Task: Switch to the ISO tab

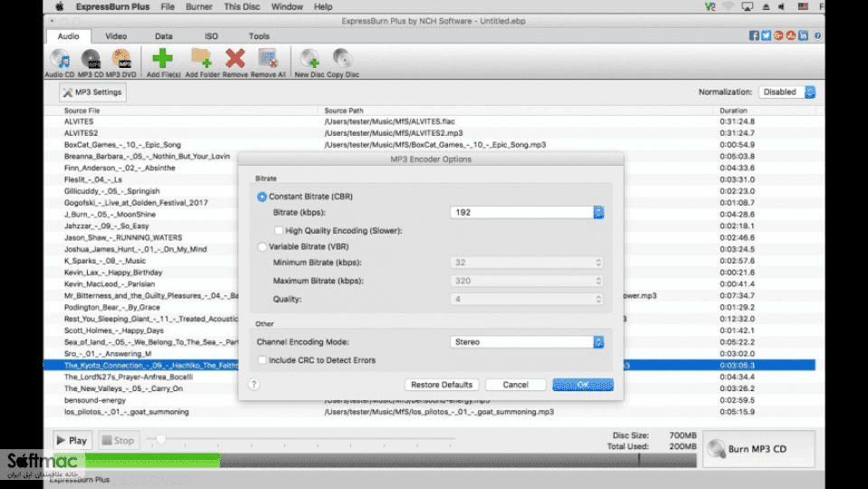Action: [x=211, y=36]
